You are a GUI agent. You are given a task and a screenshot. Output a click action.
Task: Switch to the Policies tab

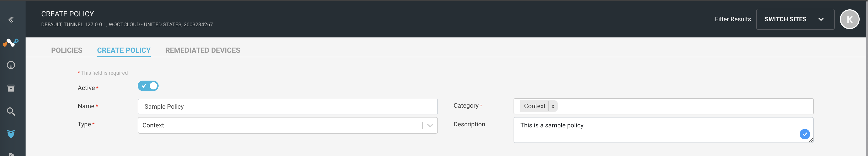coord(67,50)
